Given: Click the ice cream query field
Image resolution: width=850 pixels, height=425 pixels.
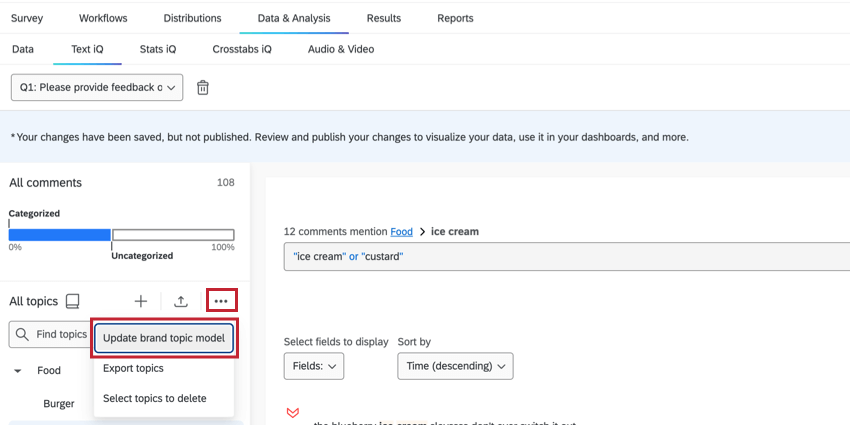Looking at the screenshot, I should coord(566,257).
